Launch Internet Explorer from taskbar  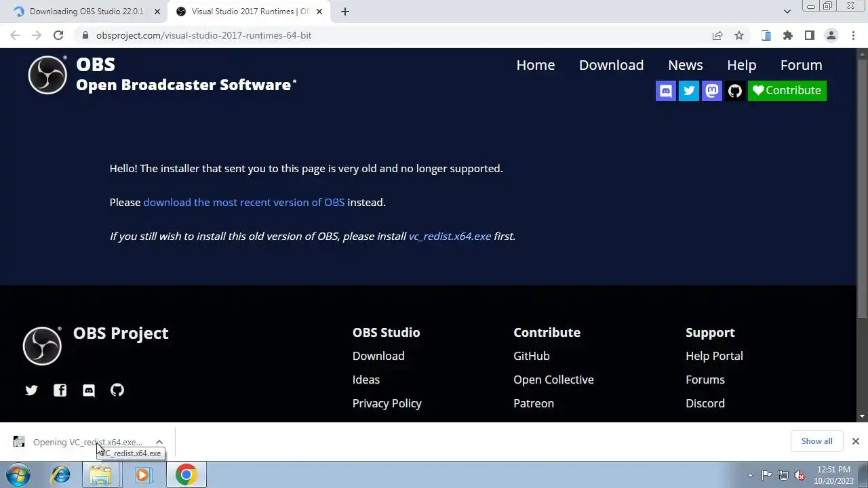(x=61, y=475)
